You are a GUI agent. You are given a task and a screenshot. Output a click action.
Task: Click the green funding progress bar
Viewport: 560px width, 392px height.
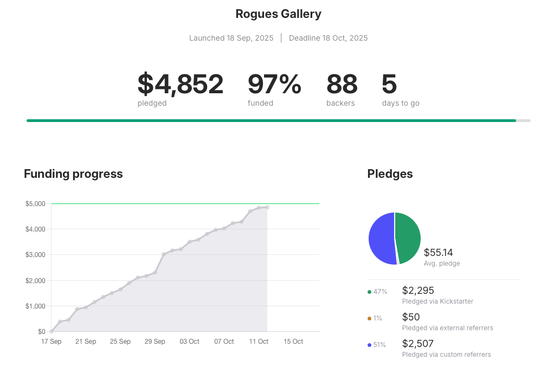tap(271, 120)
